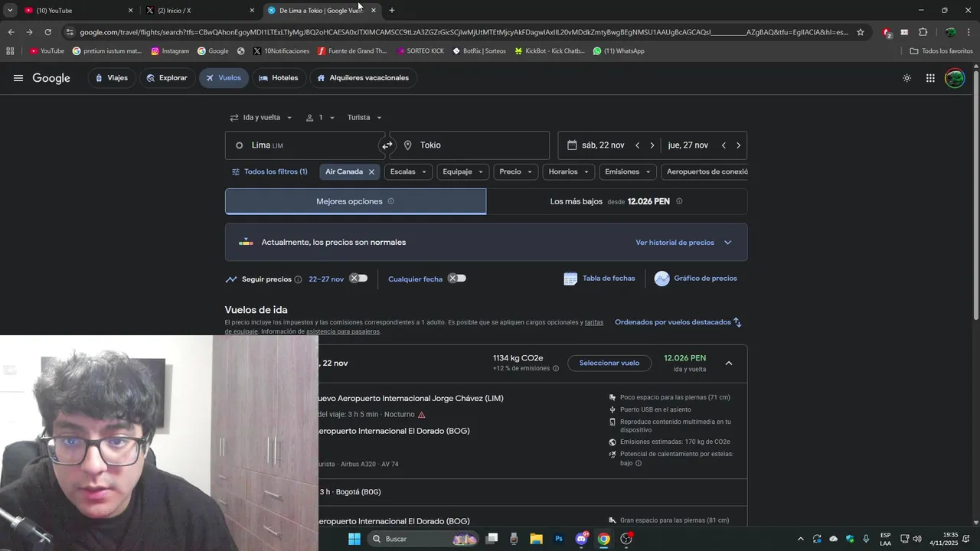The image size is (980, 551).
Task: Show info about Mejores opciones
Action: pos(390,201)
